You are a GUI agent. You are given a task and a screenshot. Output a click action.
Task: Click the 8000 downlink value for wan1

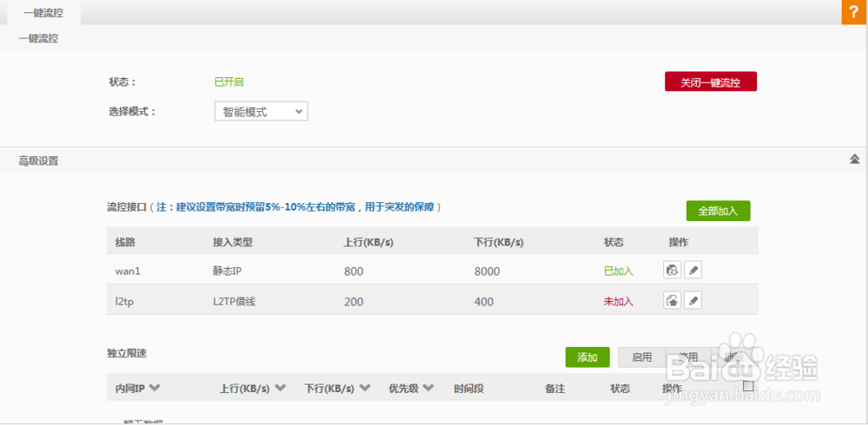point(487,271)
